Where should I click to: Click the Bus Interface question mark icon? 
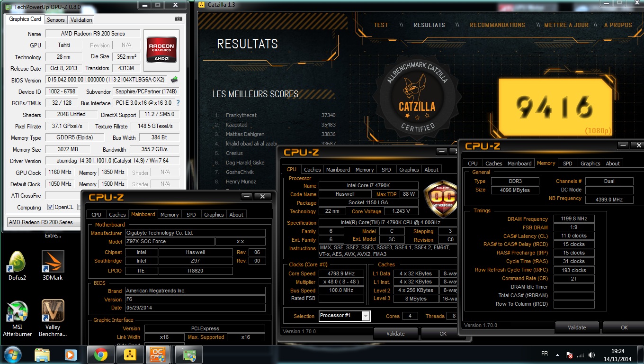pos(178,103)
